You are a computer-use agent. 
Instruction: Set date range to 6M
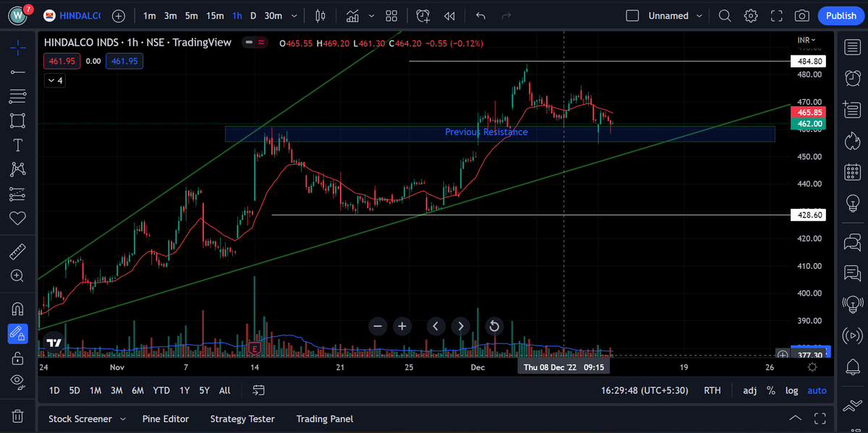tap(137, 390)
